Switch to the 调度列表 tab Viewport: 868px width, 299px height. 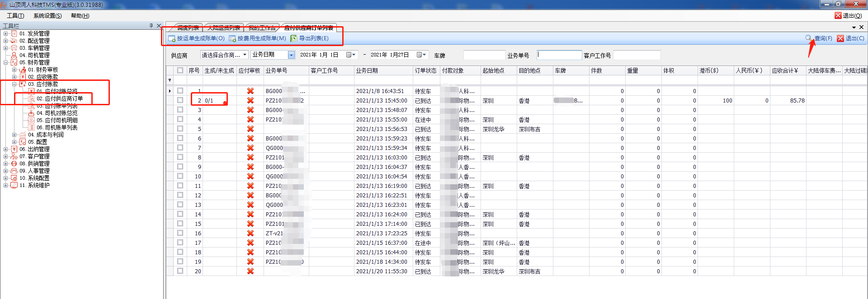pos(188,28)
